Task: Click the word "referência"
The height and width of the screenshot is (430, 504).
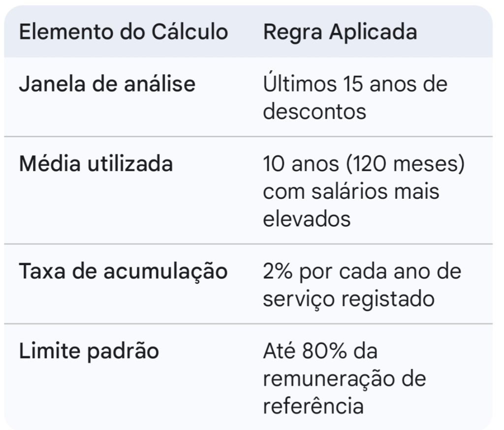Action: point(313,406)
